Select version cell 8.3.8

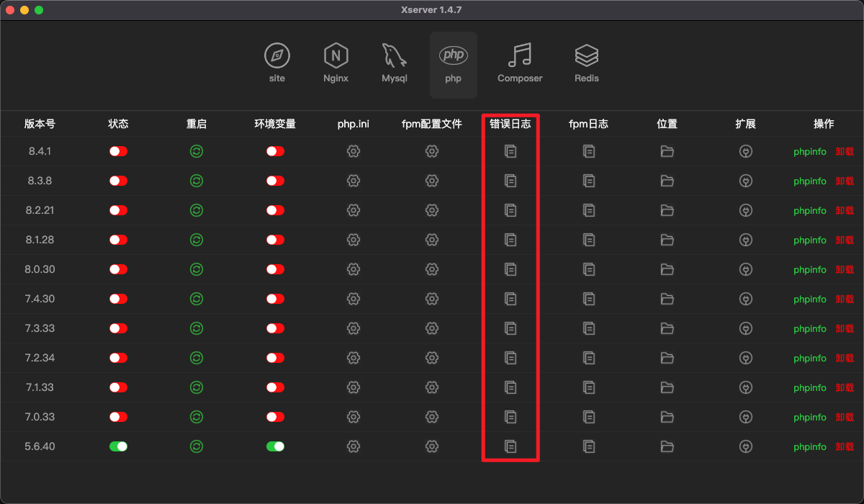pos(40,181)
